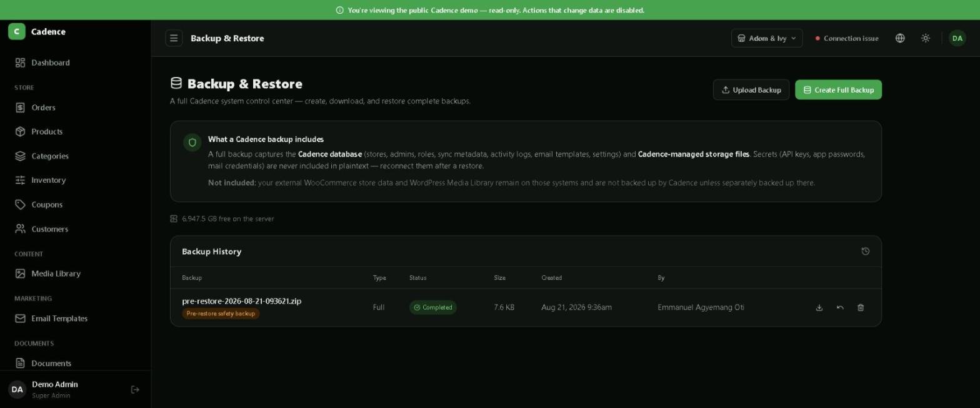The width and height of the screenshot is (980, 408).
Task: Go to Dashboard in sidebar
Action: [75, 63]
